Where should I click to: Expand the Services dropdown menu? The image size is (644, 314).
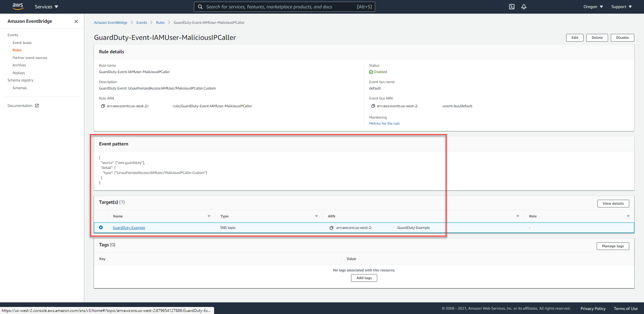click(x=46, y=7)
